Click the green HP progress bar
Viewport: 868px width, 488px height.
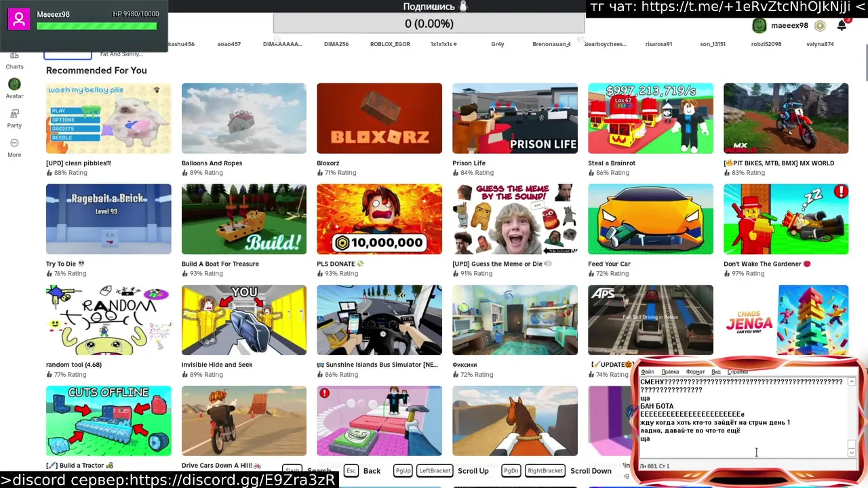97,26
